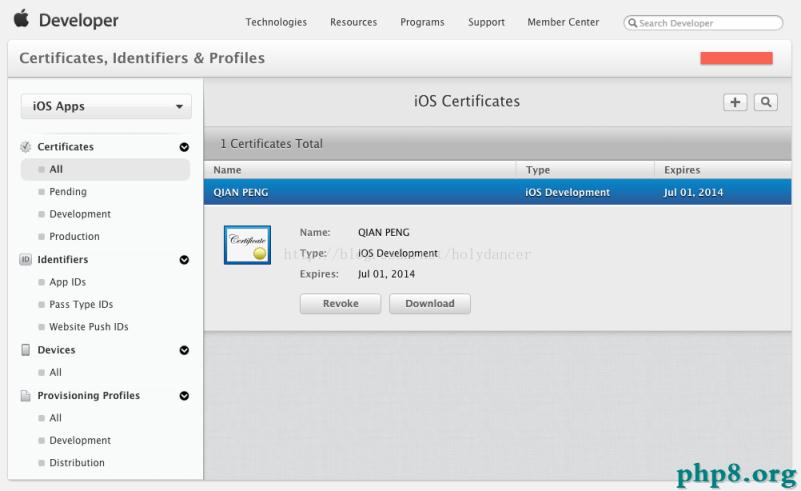The width and height of the screenshot is (801, 491).
Task: Click the Apple logo icon
Action: click(21, 18)
